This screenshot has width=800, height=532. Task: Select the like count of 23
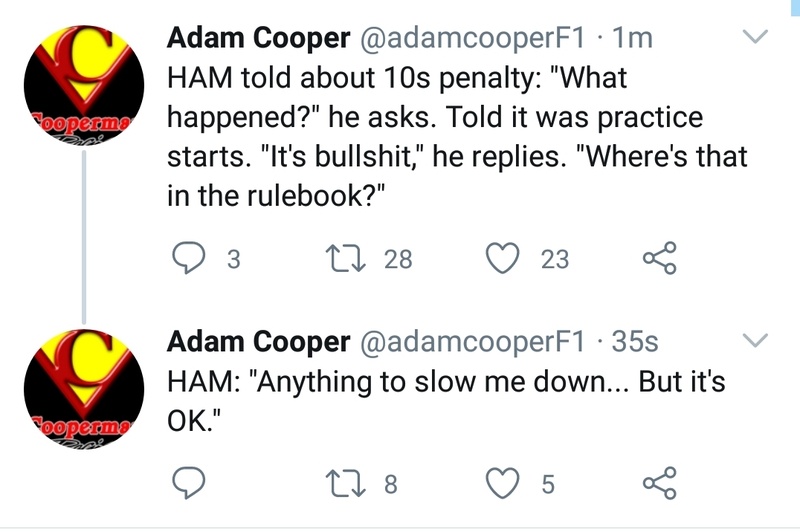tap(555, 259)
